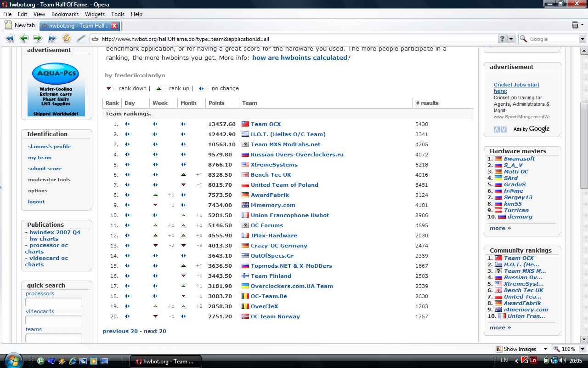This screenshot has width=588, height=368.
Task: Go forward with the green right arrow
Action: point(38,39)
